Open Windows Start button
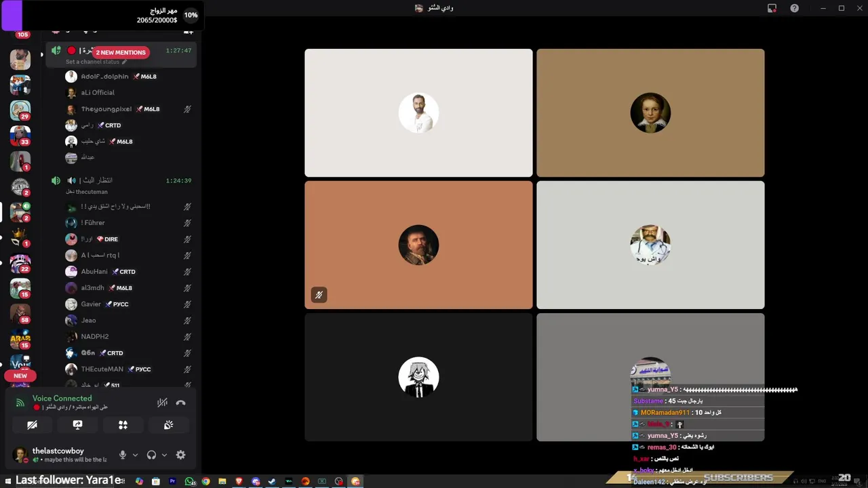 click(x=8, y=481)
